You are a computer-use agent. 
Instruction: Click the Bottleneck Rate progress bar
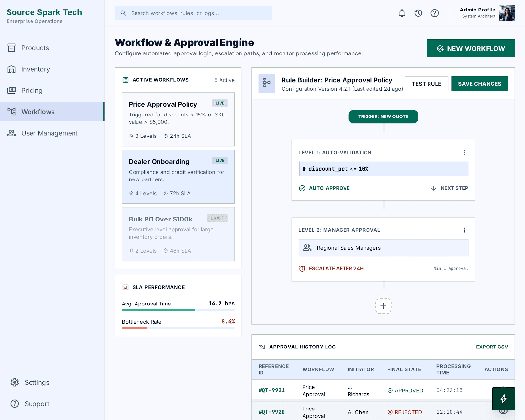178,328
